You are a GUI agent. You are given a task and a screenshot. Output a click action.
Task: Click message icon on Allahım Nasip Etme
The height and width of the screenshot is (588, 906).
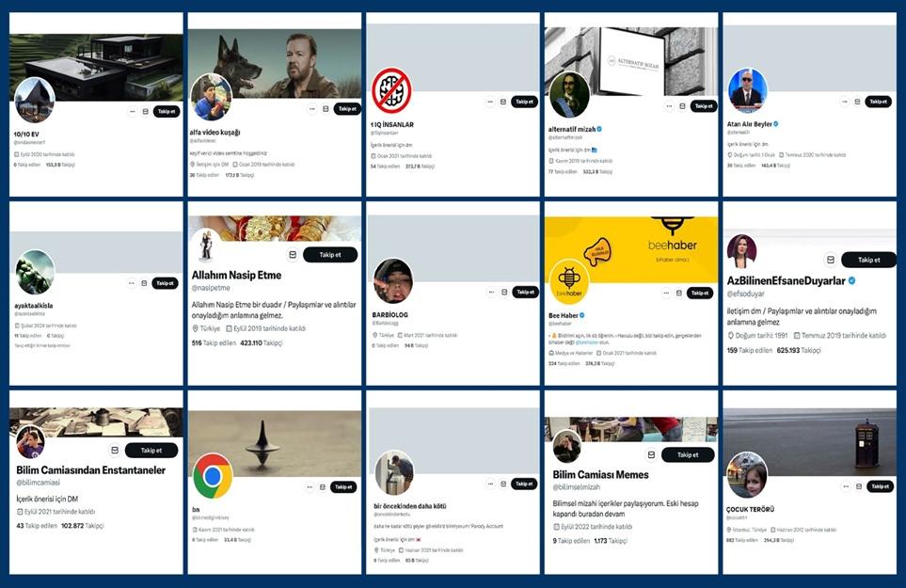[293, 255]
